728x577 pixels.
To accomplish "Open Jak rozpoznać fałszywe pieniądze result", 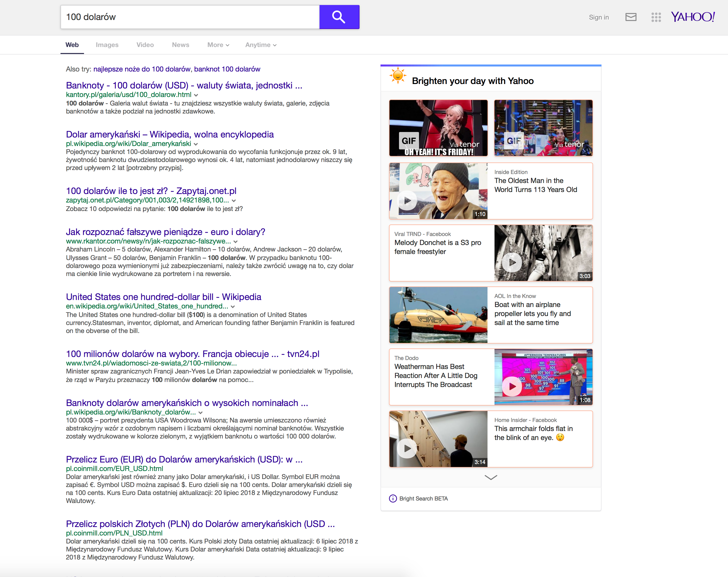I will pos(165,232).
